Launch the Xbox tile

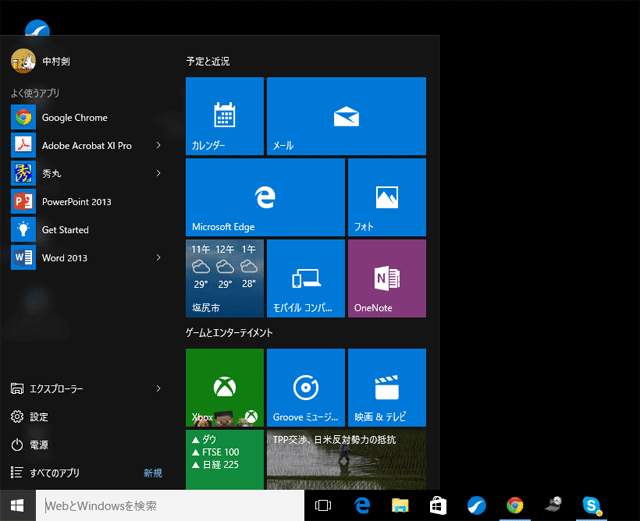click(x=224, y=388)
